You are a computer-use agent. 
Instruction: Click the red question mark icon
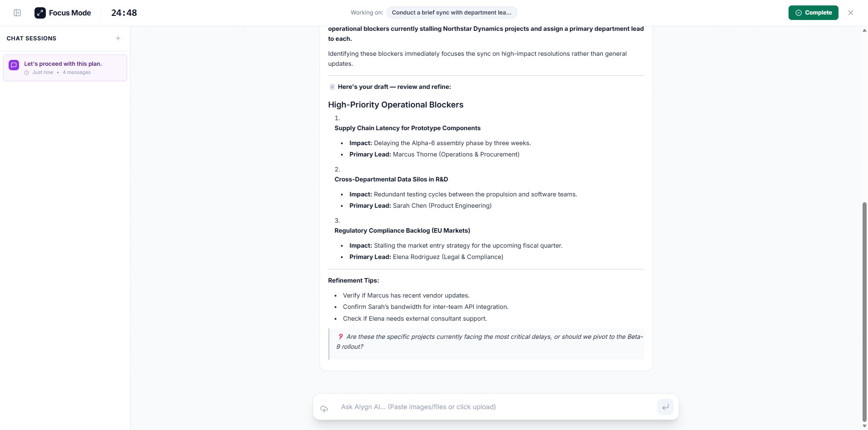click(x=340, y=337)
